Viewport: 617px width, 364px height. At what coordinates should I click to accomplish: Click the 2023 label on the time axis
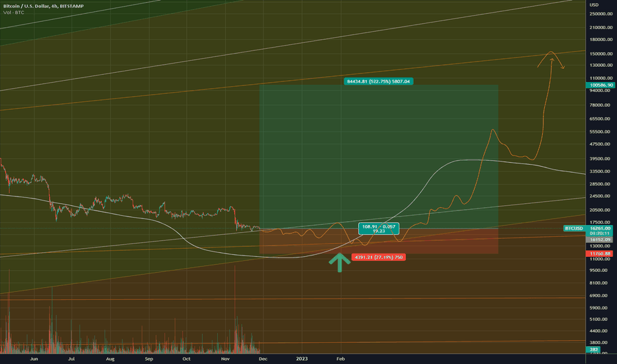[x=302, y=359]
